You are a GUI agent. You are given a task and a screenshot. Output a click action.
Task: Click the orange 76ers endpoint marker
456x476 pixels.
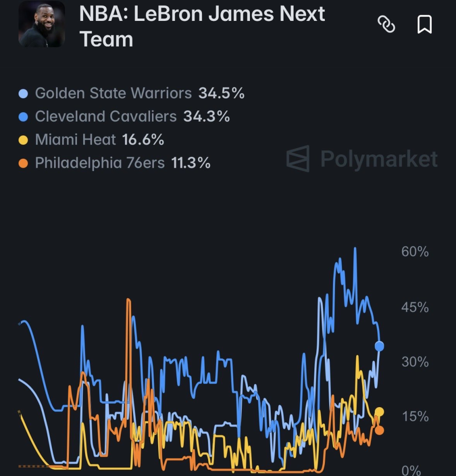pyautogui.click(x=380, y=430)
